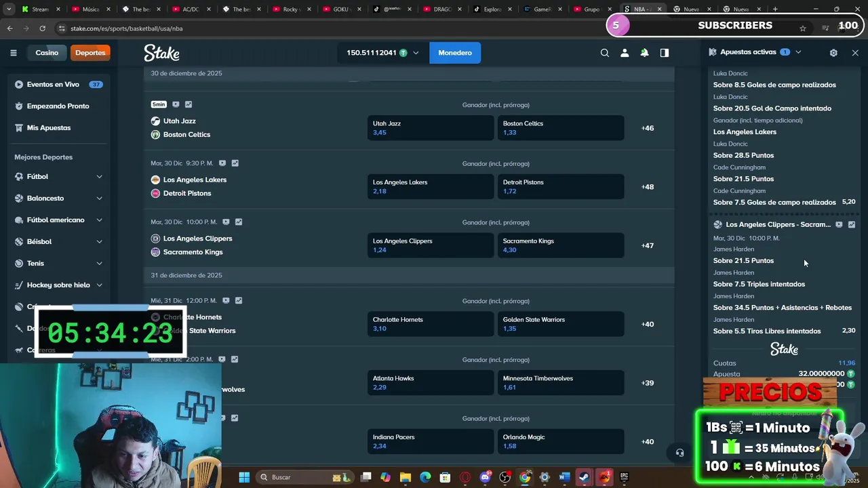Select Orlando Magic odds 1,58

(x=561, y=441)
